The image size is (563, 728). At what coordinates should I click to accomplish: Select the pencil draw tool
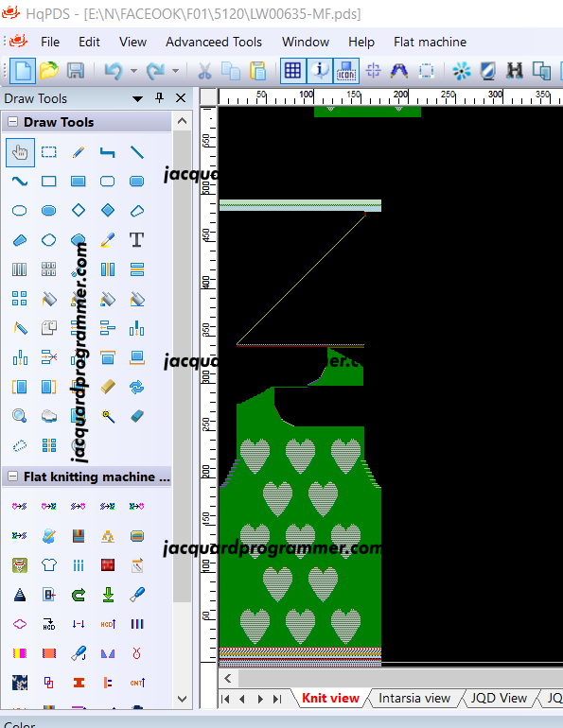point(79,152)
